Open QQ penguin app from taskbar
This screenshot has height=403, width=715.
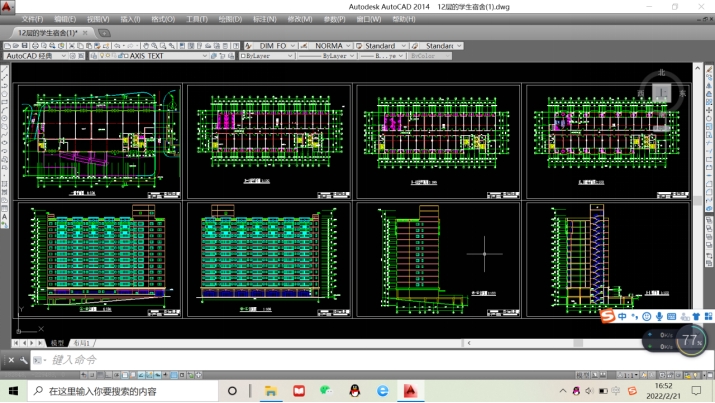(x=354, y=391)
